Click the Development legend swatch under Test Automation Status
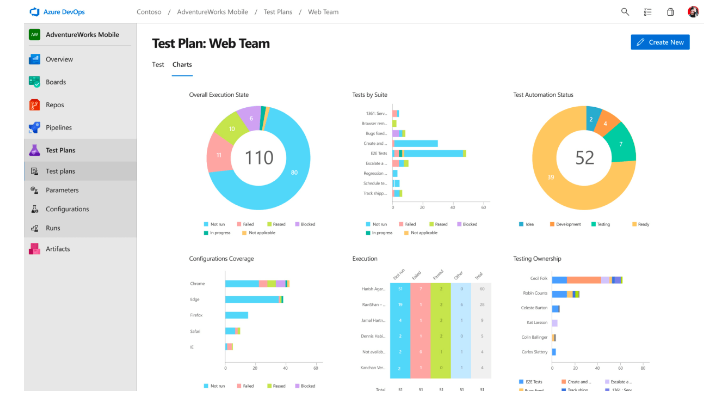 pyautogui.click(x=552, y=224)
